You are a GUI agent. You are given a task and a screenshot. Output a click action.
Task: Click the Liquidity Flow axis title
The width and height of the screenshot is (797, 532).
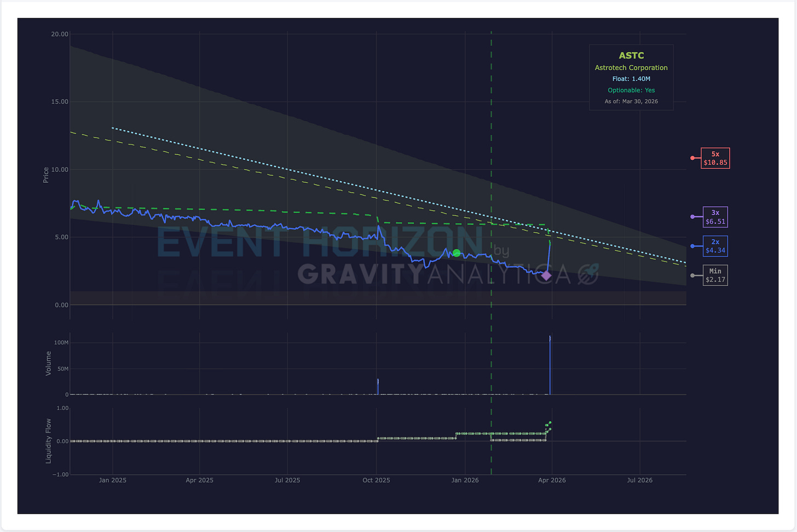[x=48, y=441]
